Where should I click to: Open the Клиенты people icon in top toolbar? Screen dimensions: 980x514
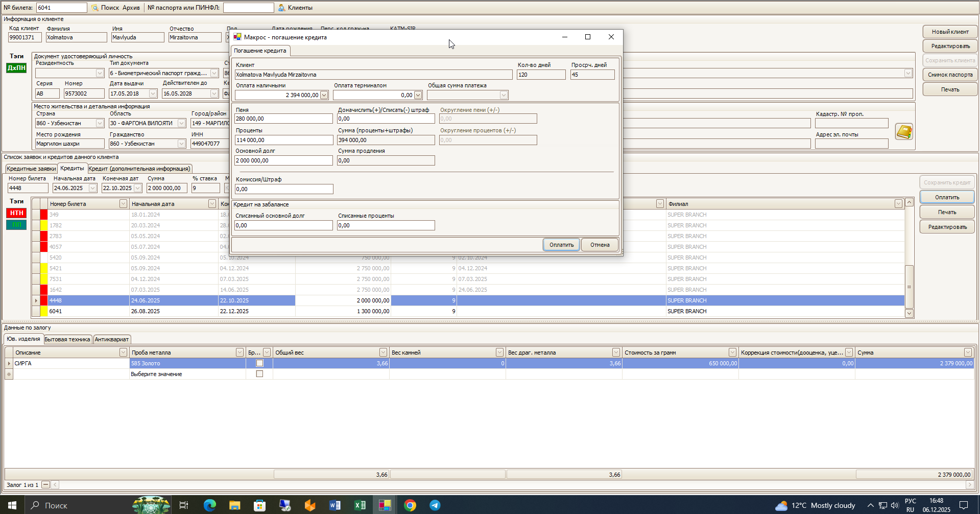[x=282, y=8]
